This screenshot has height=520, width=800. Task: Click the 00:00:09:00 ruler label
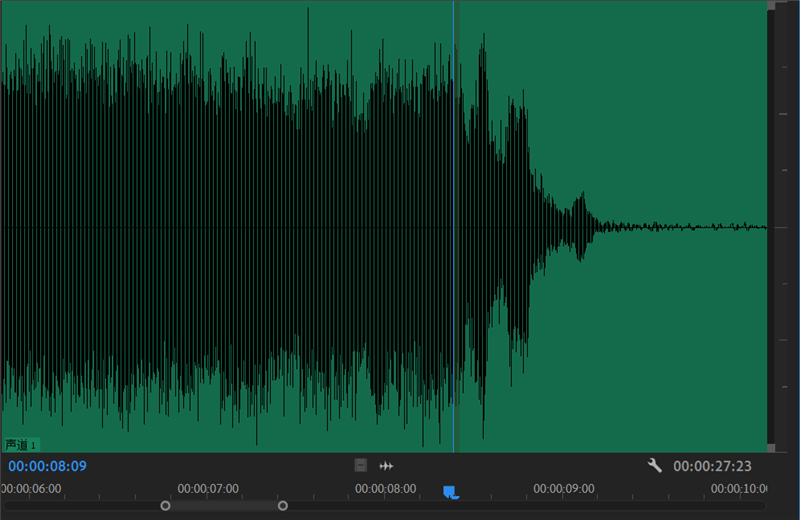click(564, 488)
